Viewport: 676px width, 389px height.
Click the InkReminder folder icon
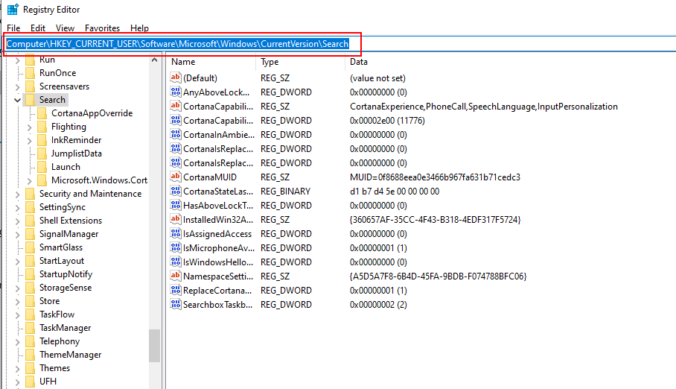click(42, 140)
